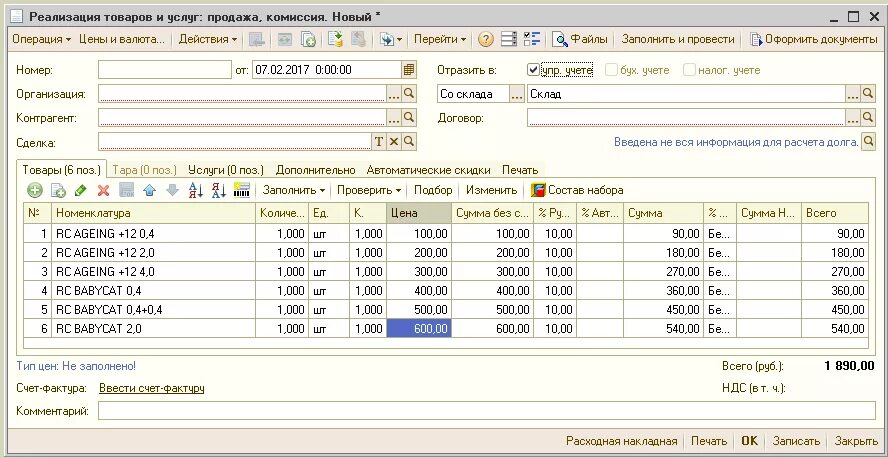Viewport: 888px width, 458px height.
Task: Sort ascending with the А-Я icon
Action: pos(195,190)
